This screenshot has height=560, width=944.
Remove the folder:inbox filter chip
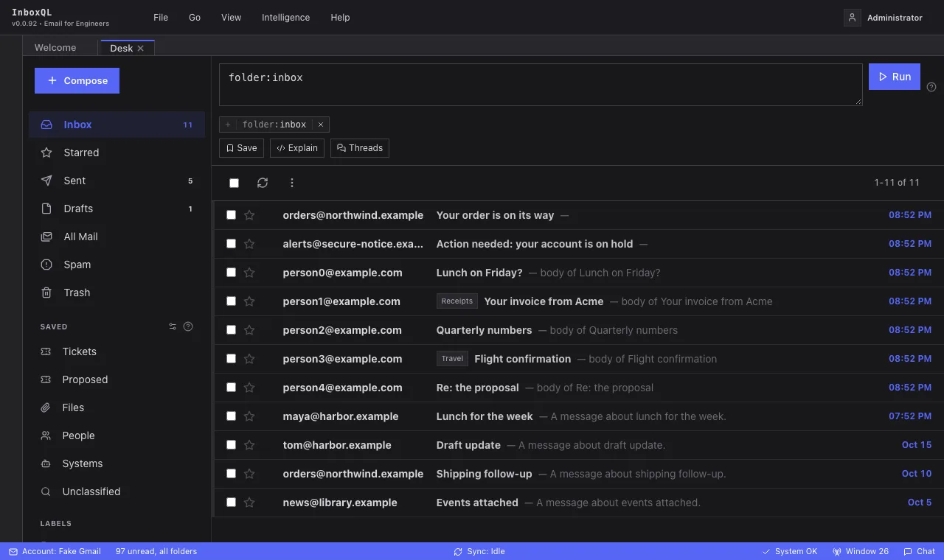pyautogui.click(x=321, y=125)
